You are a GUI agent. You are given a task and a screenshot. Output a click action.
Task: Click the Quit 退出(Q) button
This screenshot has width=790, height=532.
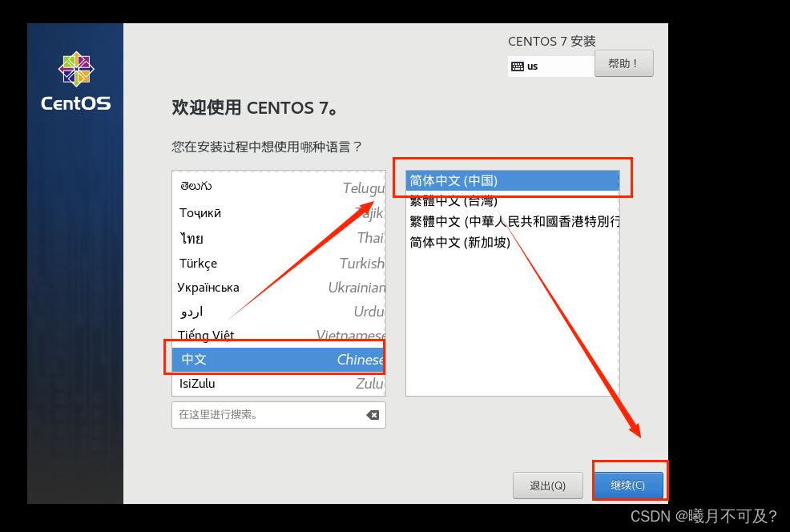point(548,486)
